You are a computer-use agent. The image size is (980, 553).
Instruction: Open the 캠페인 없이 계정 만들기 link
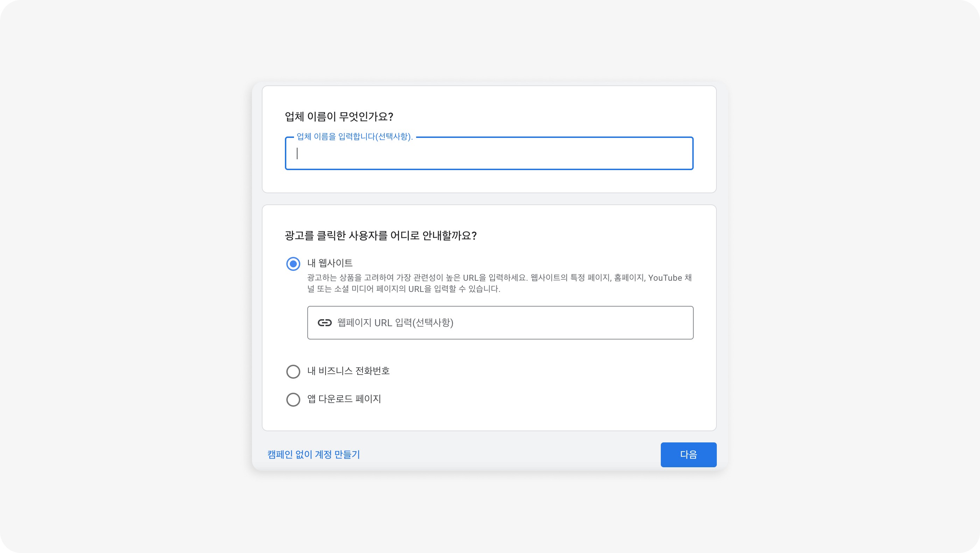(x=314, y=455)
